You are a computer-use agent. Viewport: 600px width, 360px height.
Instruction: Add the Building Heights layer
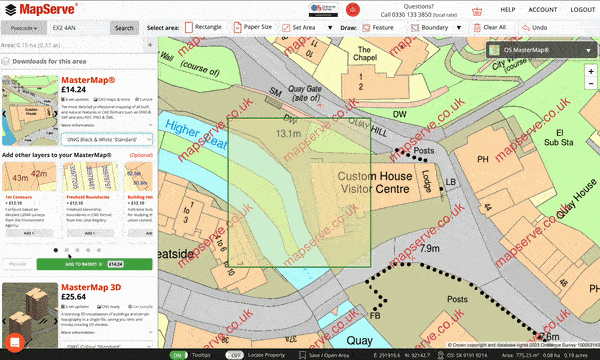click(x=140, y=233)
